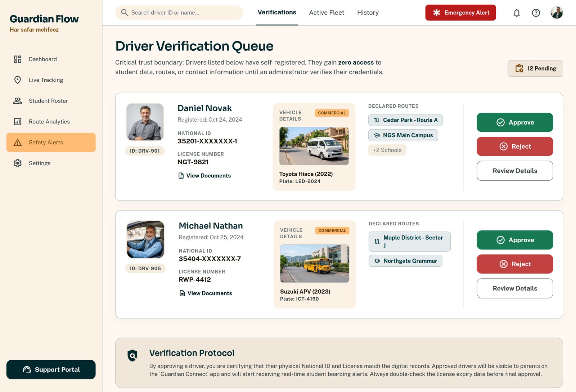This screenshot has width=576, height=392.
Task: Click the Settings gear icon
Action: [x=18, y=163]
